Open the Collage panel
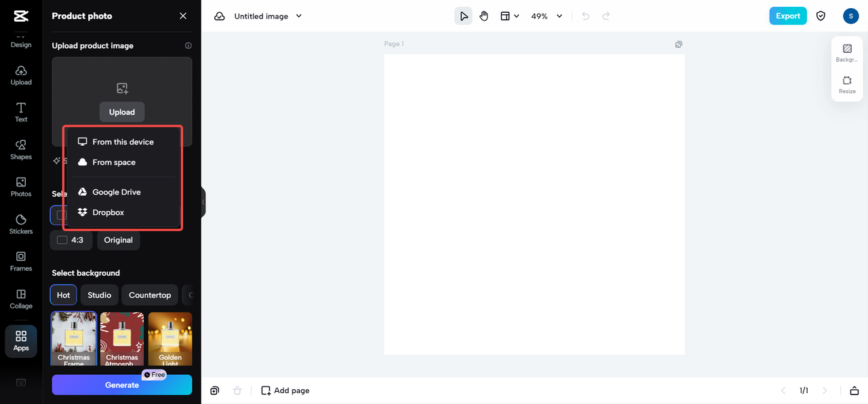The width and height of the screenshot is (868, 404). (21, 299)
